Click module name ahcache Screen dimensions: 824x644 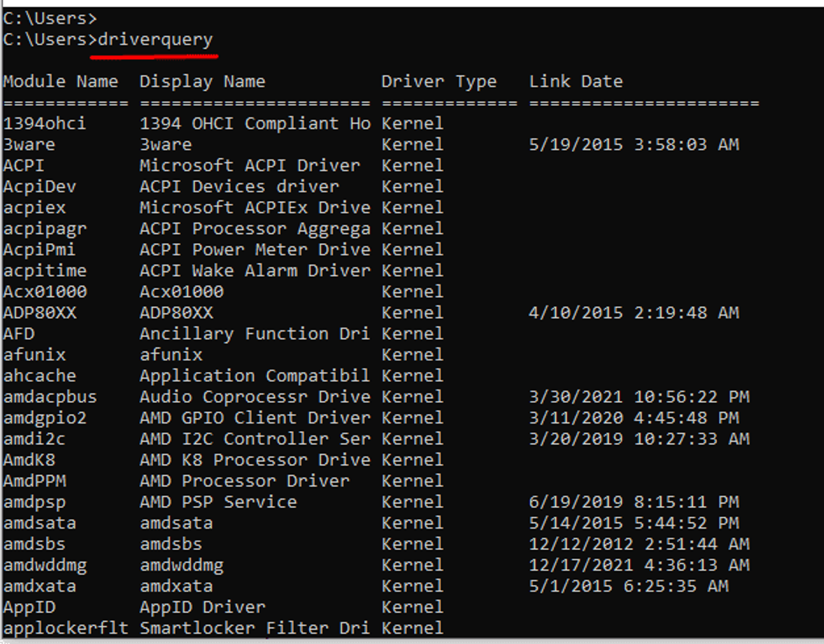40,376
